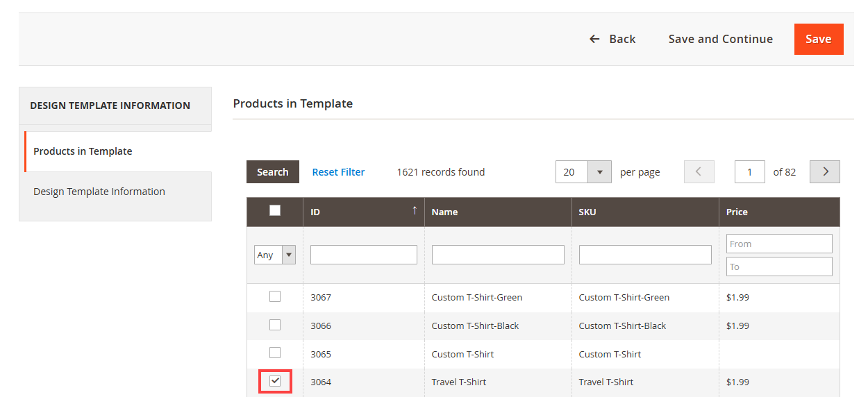Click Save and Continue
Image resolution: width=868 pixels, height=397 pixels.
click(720, 39)
